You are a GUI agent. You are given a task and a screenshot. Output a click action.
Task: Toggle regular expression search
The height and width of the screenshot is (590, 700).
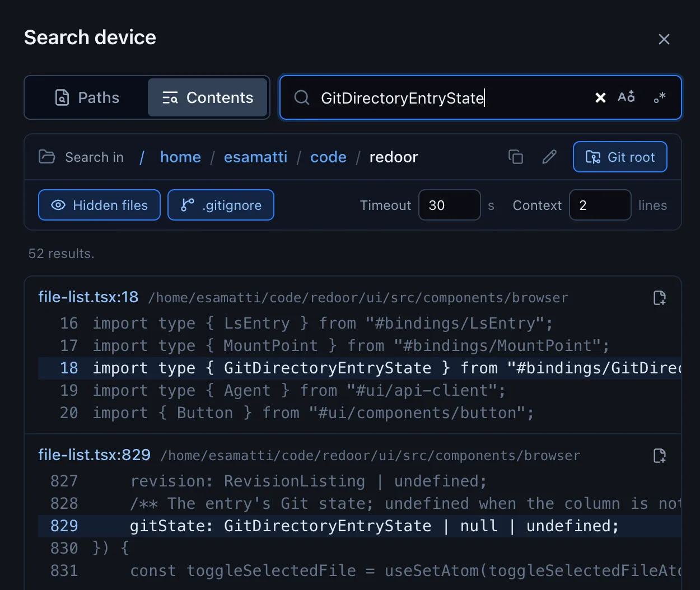(x=660, y=97)
